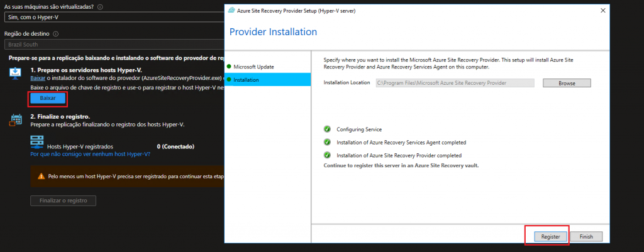Select the Microsoft Update step

tap(253, 67)
